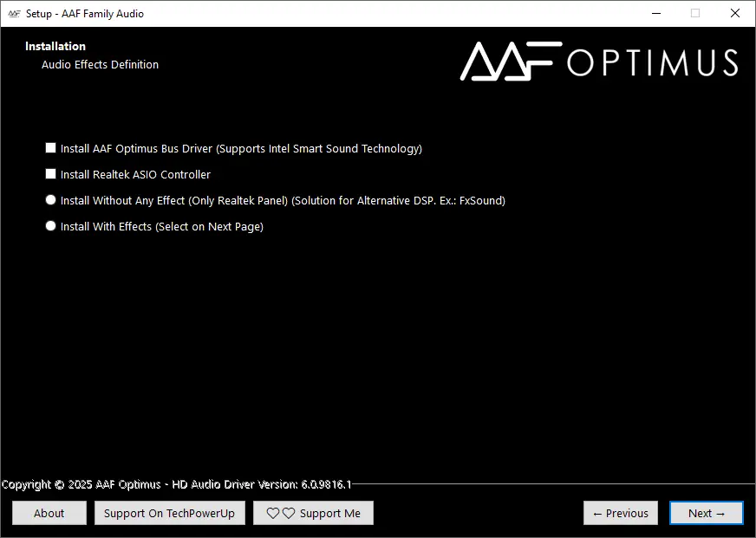This screenshot has width=756, height=538.
Task: Click the Installation heading text
Action: tap(55, 46)
